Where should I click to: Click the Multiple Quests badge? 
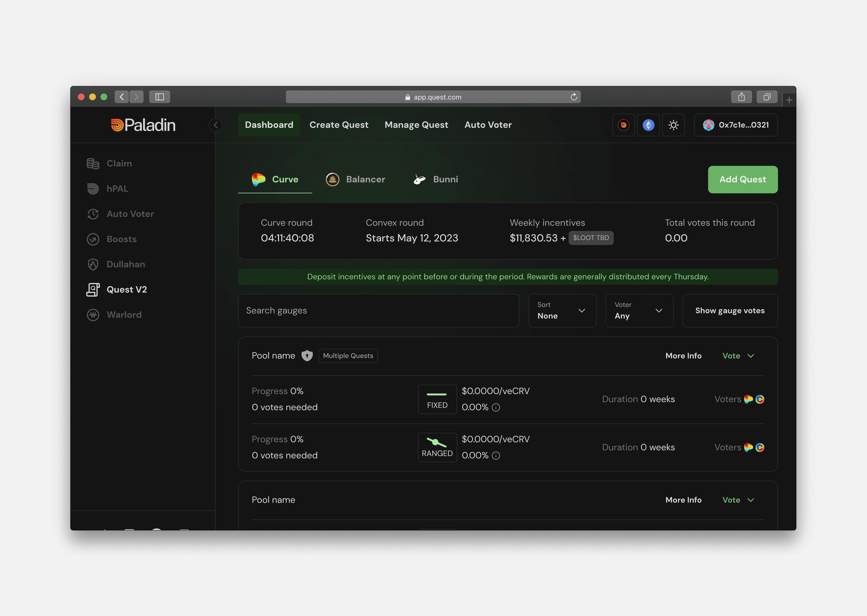(348, 356)
